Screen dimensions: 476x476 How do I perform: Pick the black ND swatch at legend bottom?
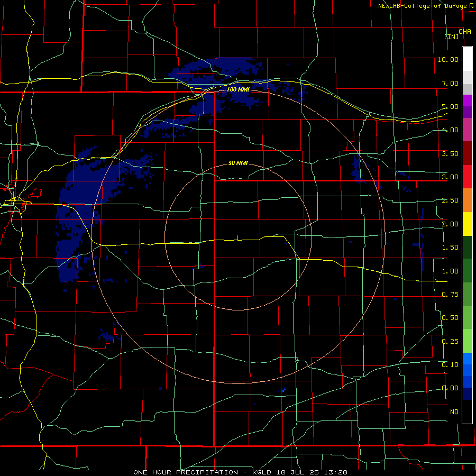click(467, 411)
